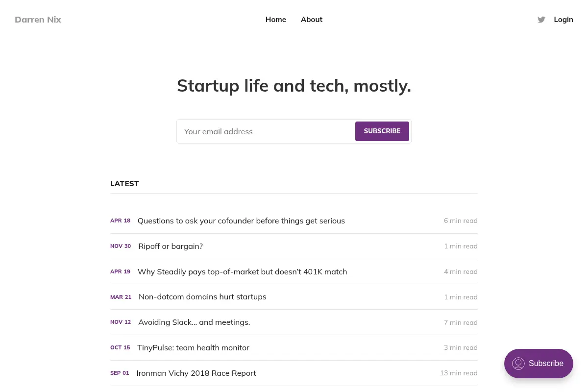Open TinyPulse: team health monitor post
The height and width of the screenshot is (392, 588).
click(193, 348)
